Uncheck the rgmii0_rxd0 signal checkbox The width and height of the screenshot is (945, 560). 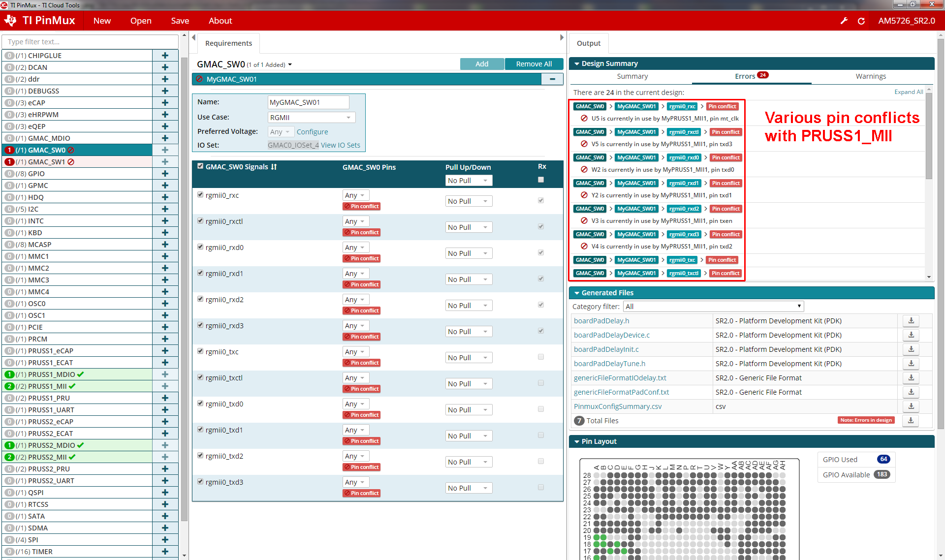pos(200,247)
